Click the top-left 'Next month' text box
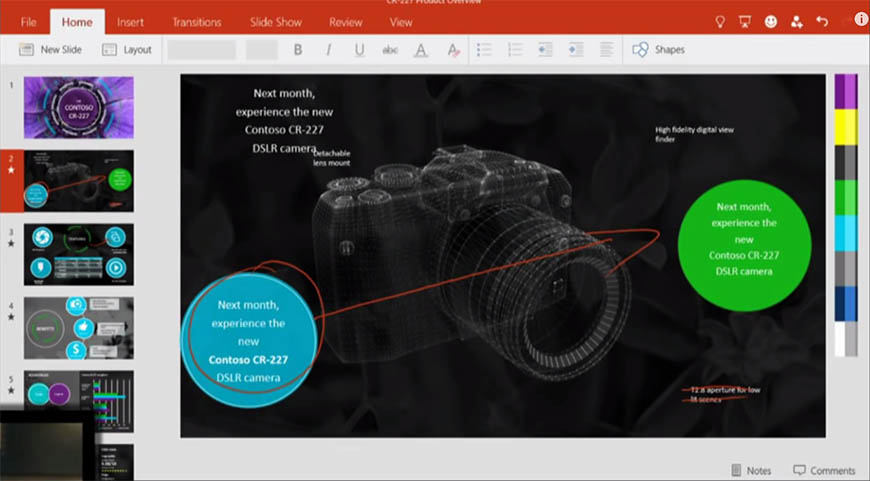 [284, 121]
